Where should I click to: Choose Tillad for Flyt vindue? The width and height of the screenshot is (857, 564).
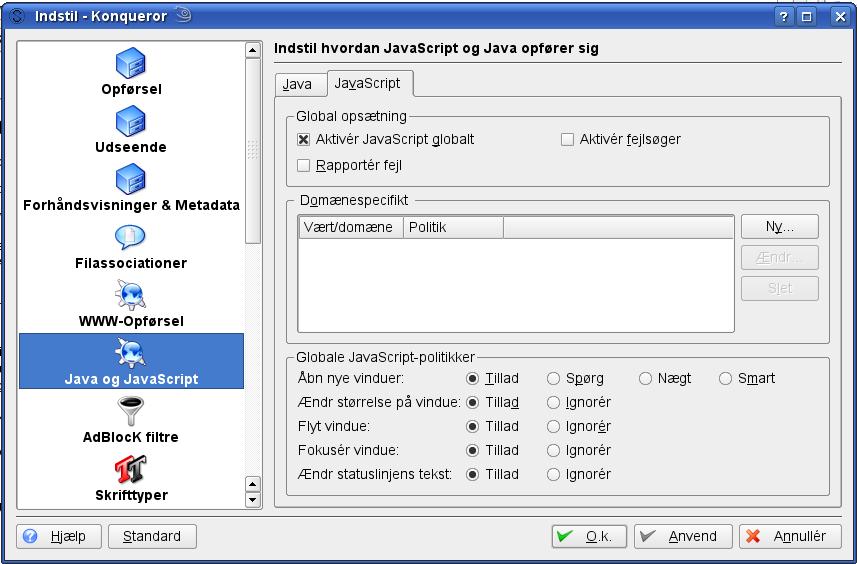(472, 426)
